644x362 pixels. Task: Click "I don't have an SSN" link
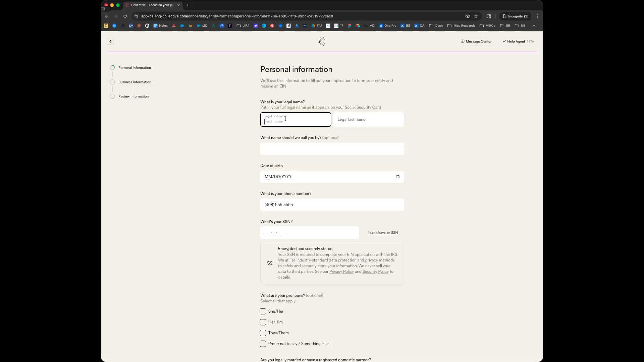382,233
